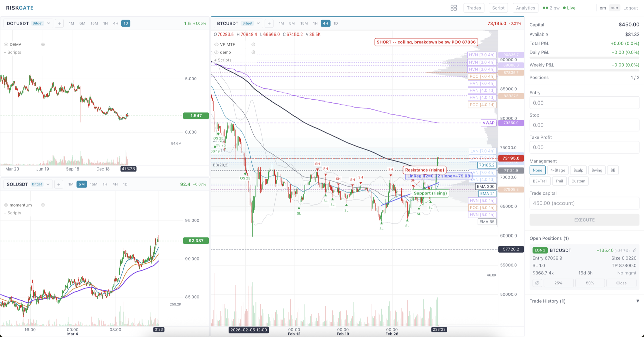This screenshot has width=644, height=337.
Task: Expand the Bitget exchange dropdown on SOLUSDT chart
Action: click(48, 184)
